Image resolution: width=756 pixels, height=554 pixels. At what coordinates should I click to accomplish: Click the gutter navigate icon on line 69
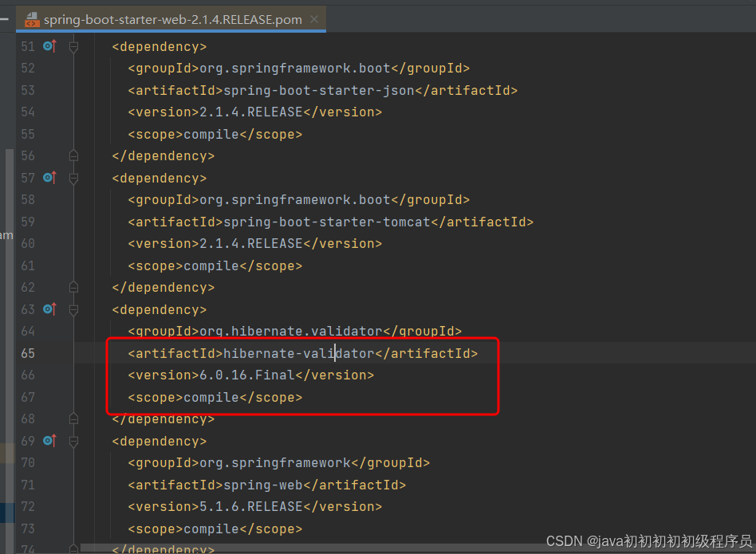[x=49, y=441]
